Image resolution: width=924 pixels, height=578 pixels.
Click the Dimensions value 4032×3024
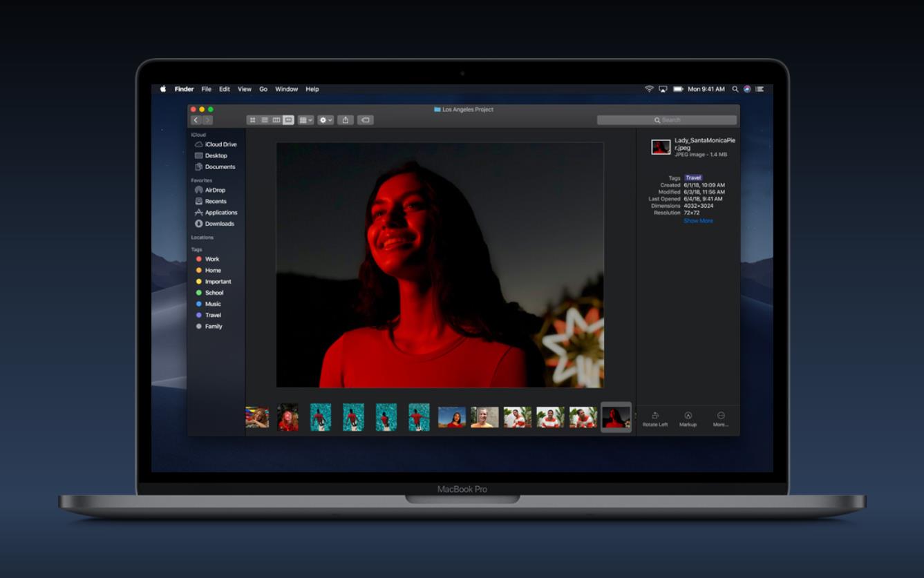699,206
